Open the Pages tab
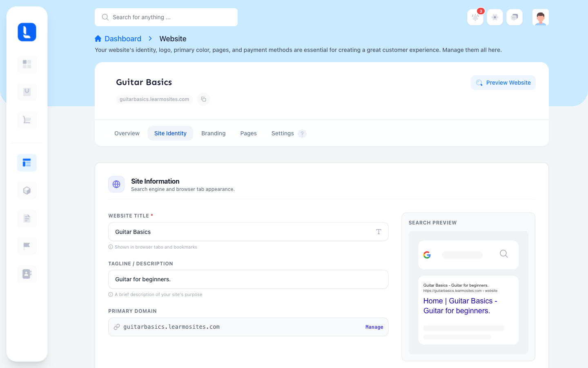This screenshot has height=368, width=588. click(x=249, y=133)
